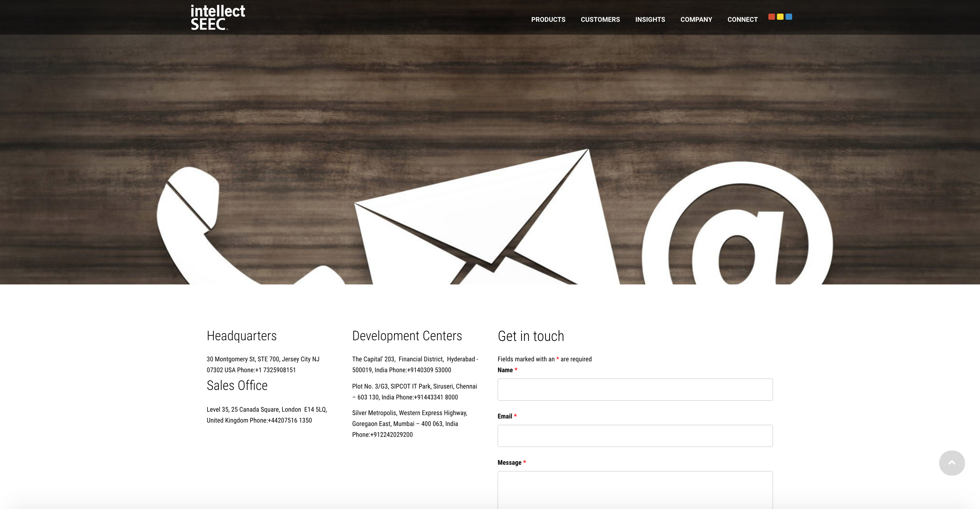Open the PRODUCTS menu

(x=548, y=19)
